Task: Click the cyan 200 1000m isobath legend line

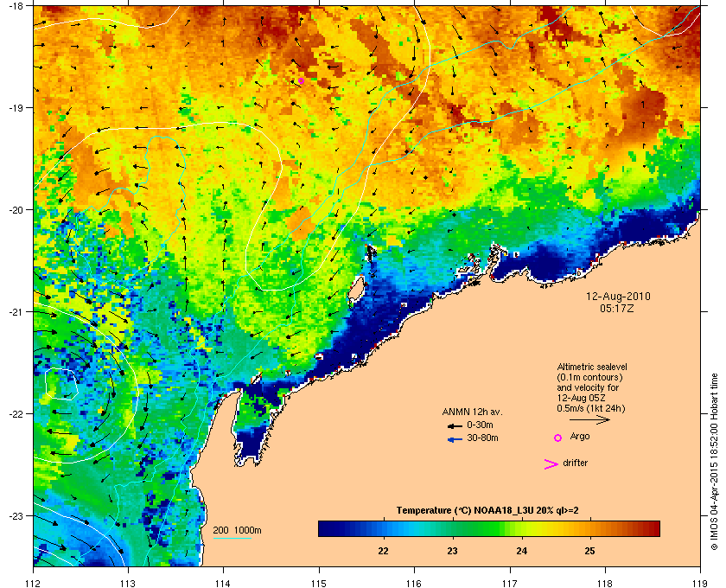Action: pos(232,538)
